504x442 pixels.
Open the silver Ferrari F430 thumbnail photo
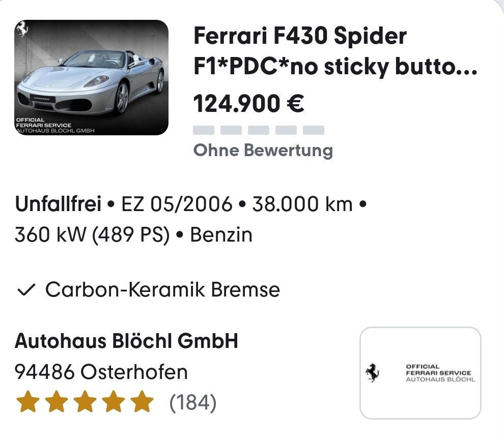pyautogui.click(x=92, y=77)
